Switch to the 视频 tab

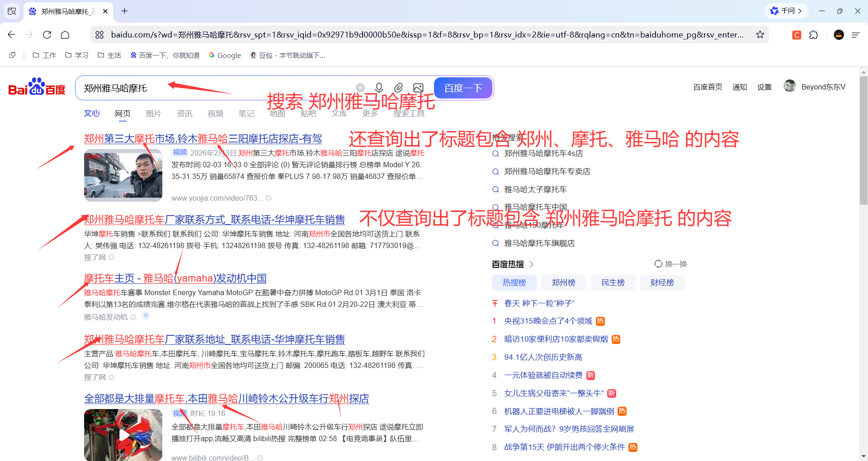pos(216,113)
